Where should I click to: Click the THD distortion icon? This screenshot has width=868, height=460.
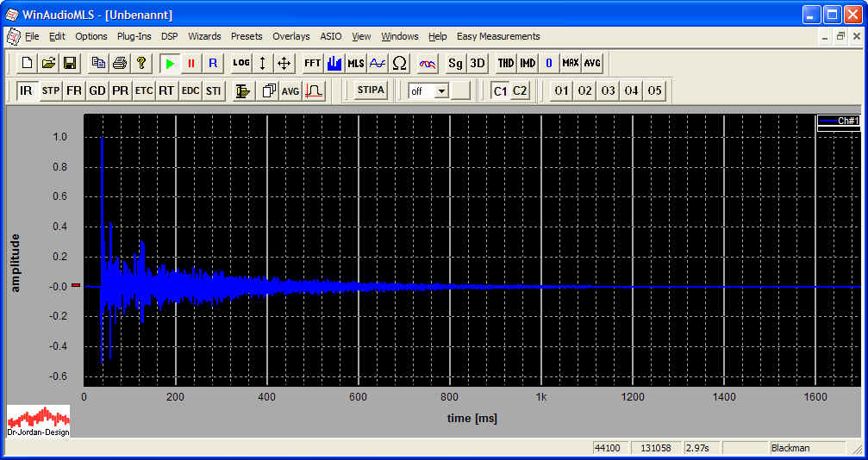click(x=506, y=63)
